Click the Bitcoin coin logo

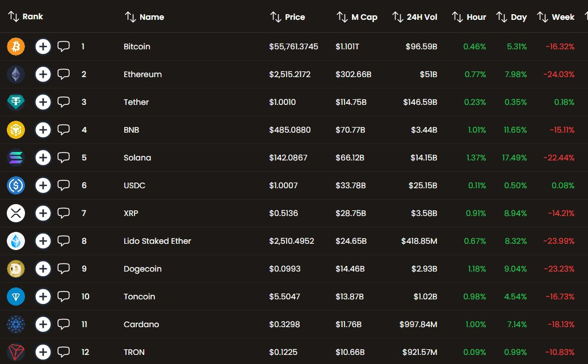[x=16, y=46]
